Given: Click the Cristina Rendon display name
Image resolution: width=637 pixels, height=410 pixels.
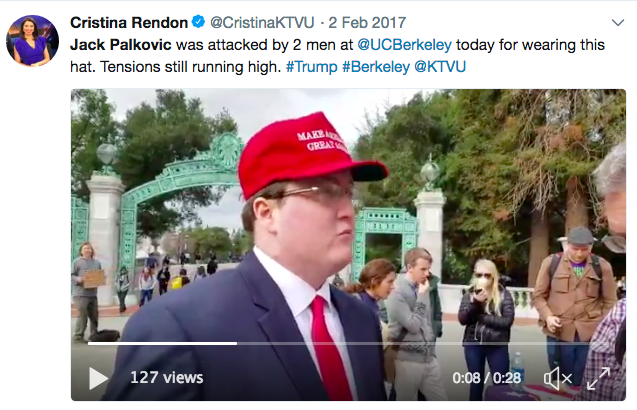Looking at the screenshot, I should [x=129, y=23].
